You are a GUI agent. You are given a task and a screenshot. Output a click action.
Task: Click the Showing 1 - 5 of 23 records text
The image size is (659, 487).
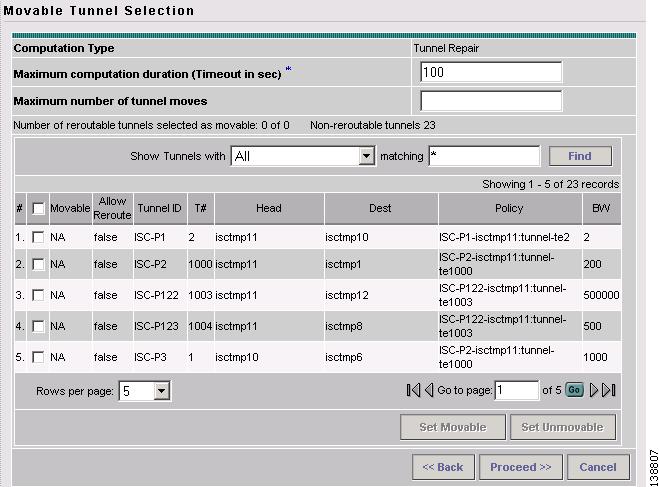[551, 184]
